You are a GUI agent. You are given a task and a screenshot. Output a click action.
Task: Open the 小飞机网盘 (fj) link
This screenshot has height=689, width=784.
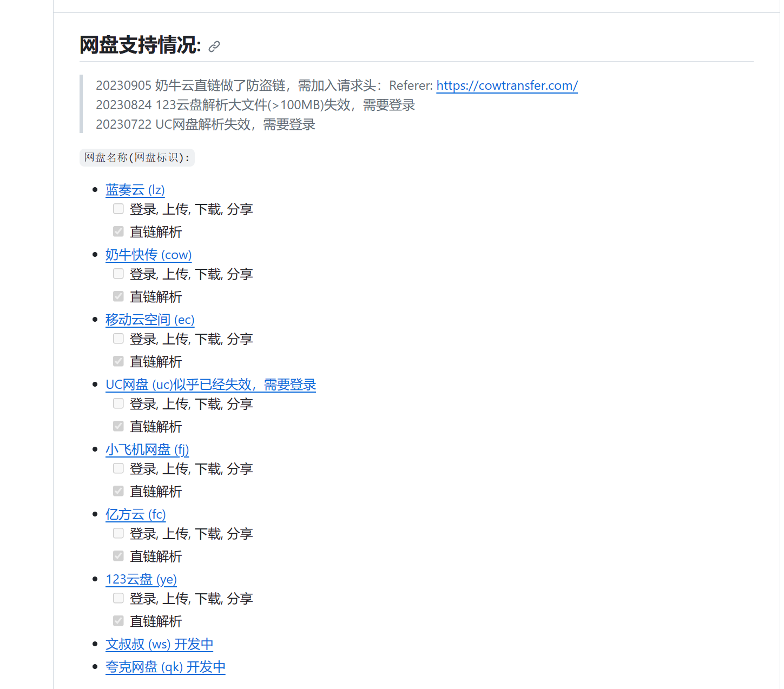pos(147,449)
